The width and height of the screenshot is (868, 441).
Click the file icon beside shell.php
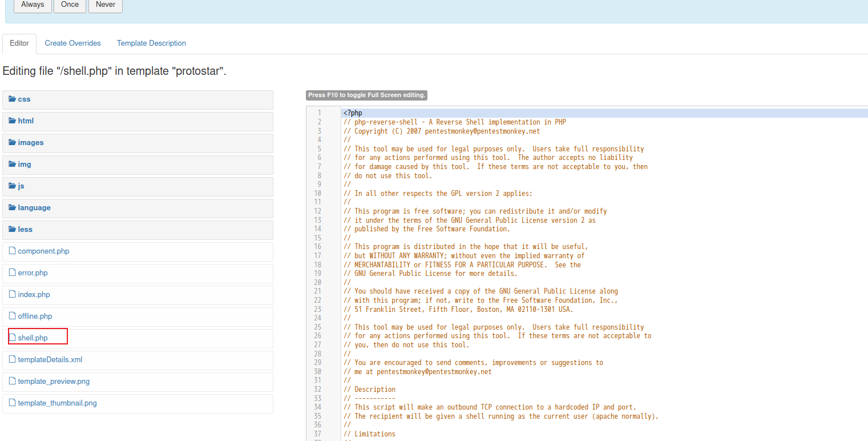[12, 338]
